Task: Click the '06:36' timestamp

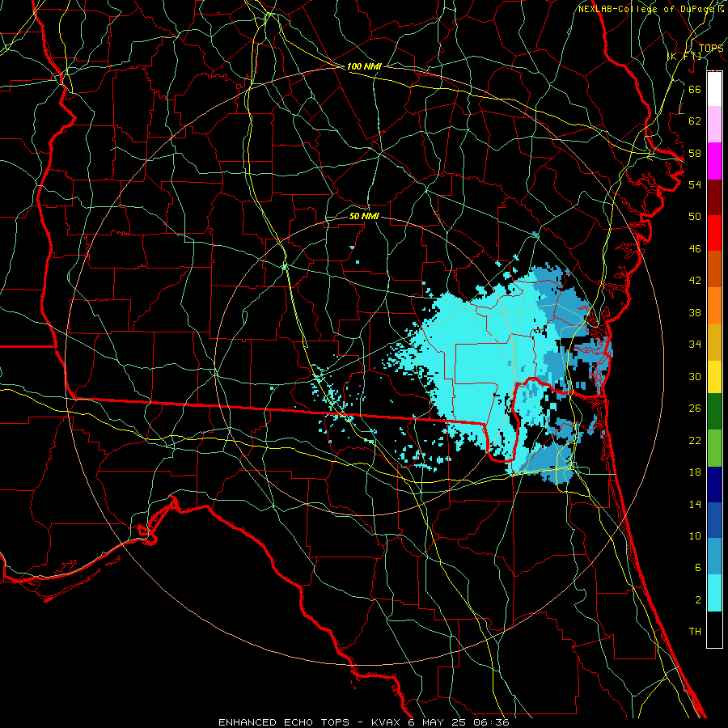Action: [x=491, y=722]
